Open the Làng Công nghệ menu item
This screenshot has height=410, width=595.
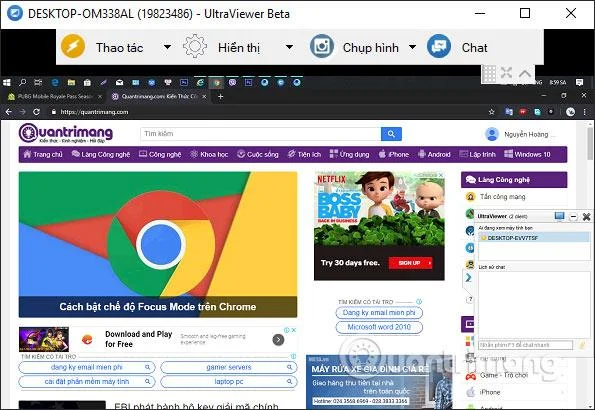tap(101, 154)
